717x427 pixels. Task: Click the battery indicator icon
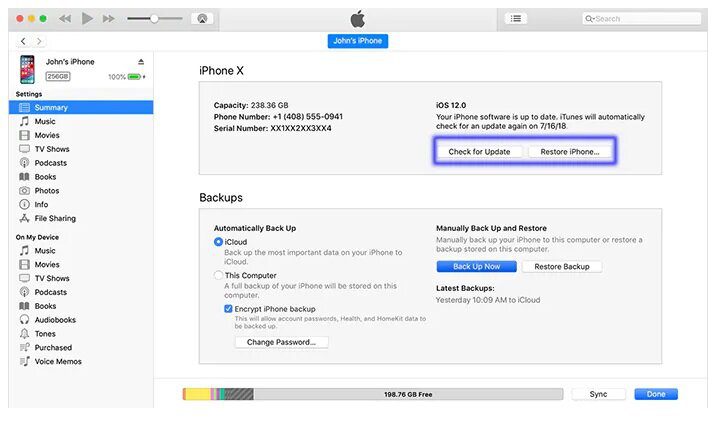134,77
